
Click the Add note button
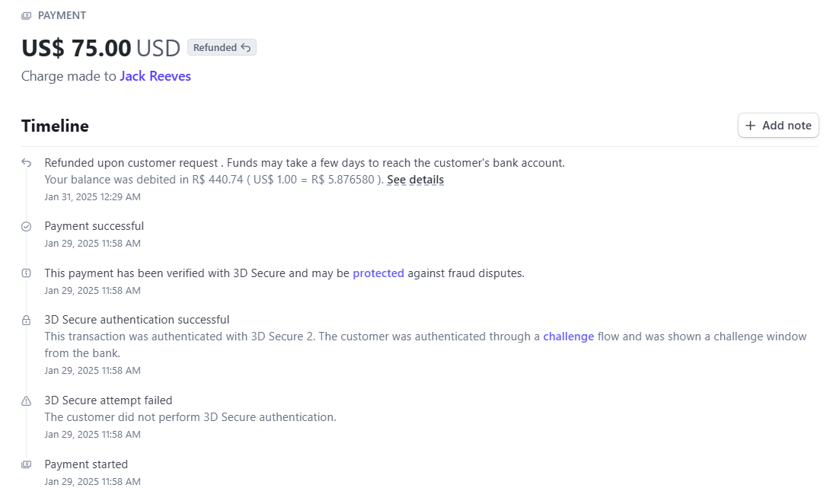(778, 126)
